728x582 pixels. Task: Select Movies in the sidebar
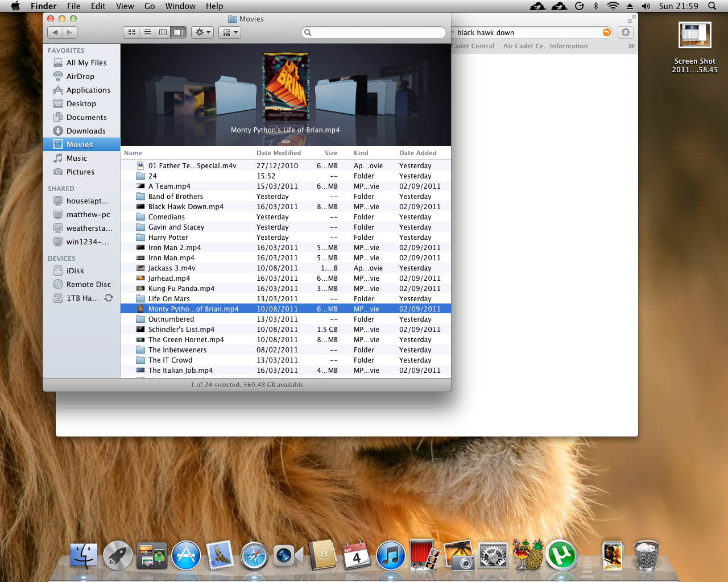[81, 144]
